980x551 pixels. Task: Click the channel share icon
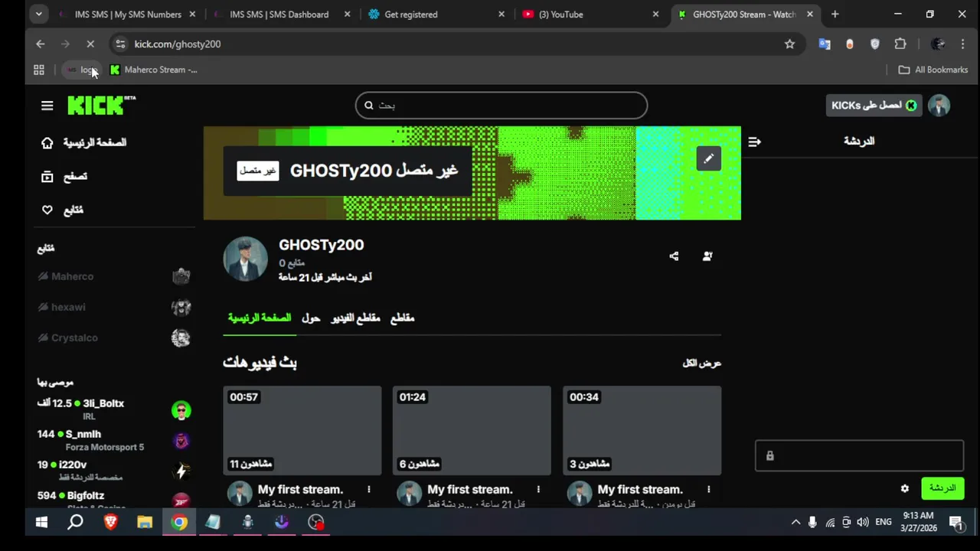point(674,256)
